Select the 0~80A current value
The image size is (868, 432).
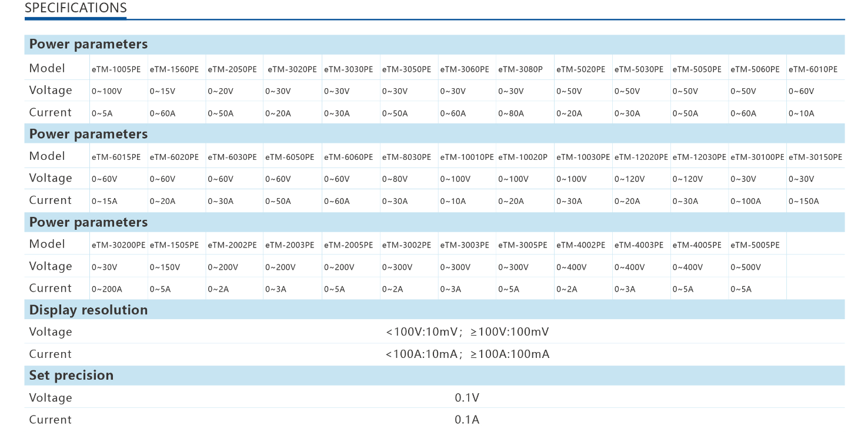tap(511, 113)
